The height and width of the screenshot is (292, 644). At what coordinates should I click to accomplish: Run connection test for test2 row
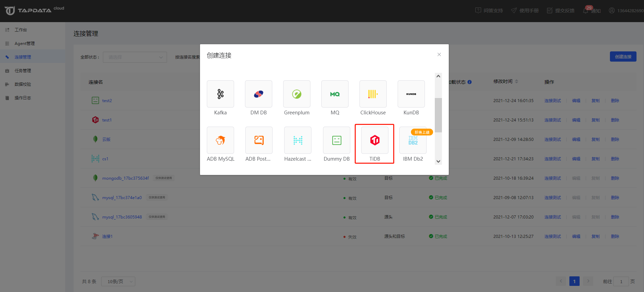(553, 101)
